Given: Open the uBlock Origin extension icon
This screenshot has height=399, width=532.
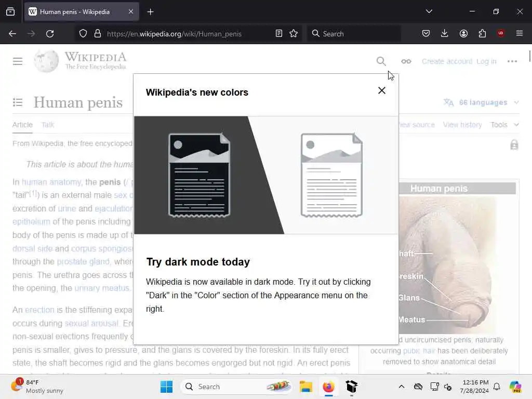Looking at the screenshot, I should tap(501, 33).
